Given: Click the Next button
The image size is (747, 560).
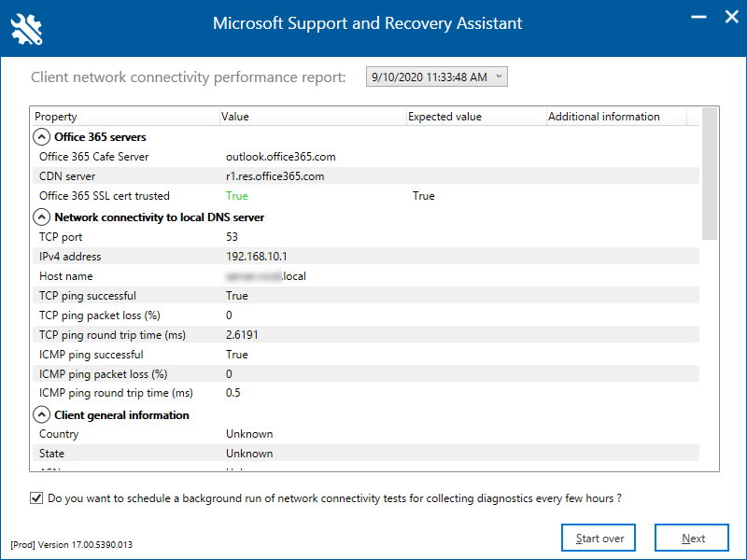Looking at the screenshot, I should [692, 539].
